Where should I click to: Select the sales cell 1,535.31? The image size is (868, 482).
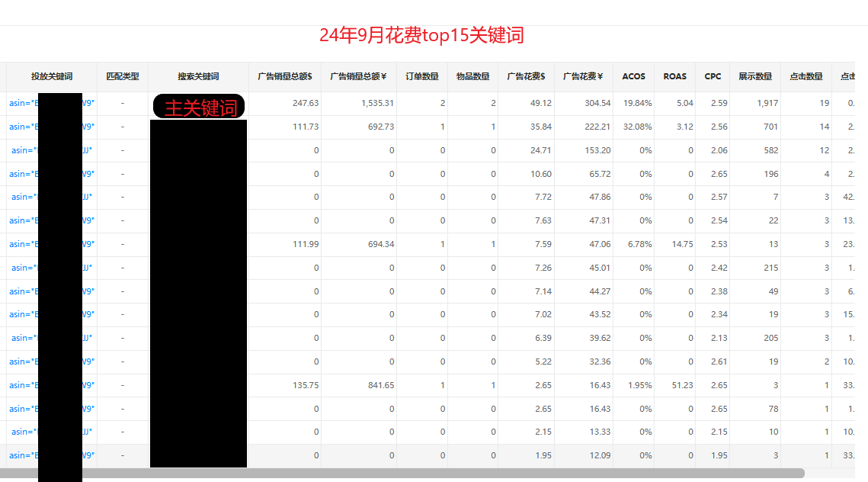point(377,103)
